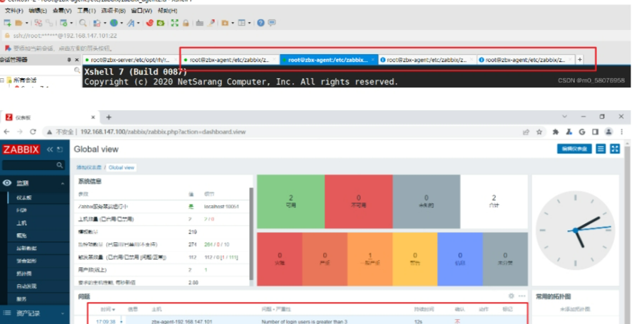Click the browser Share page icon

[x=526, y=131]
